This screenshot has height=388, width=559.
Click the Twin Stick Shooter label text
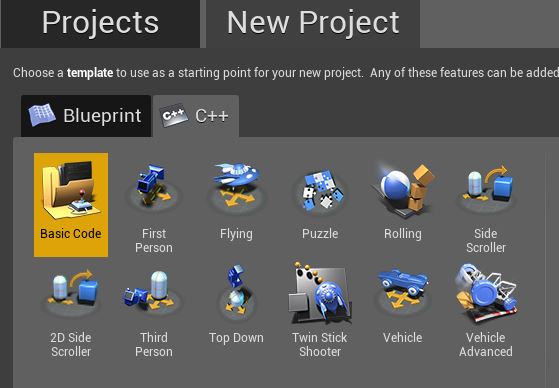[x=320, y=344]
